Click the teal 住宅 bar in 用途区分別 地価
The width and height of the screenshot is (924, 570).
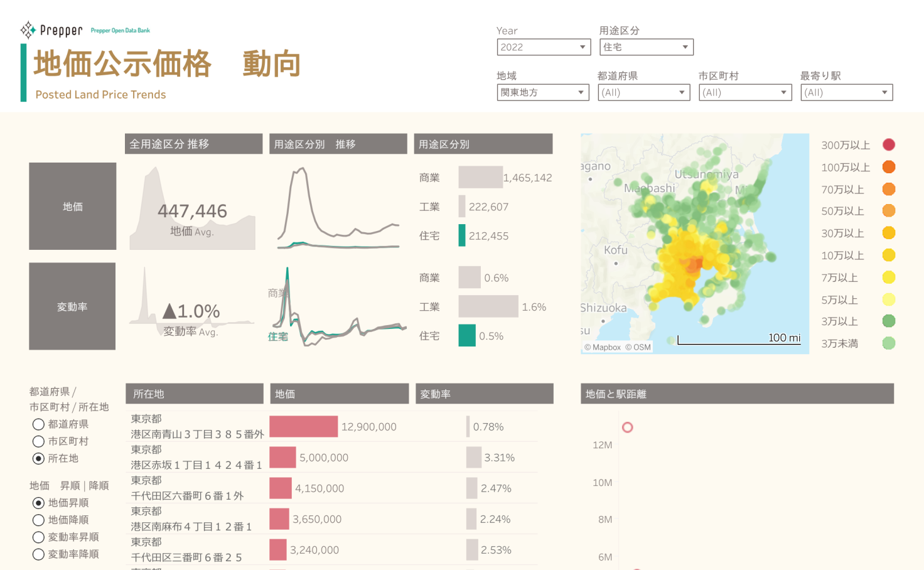462,236
